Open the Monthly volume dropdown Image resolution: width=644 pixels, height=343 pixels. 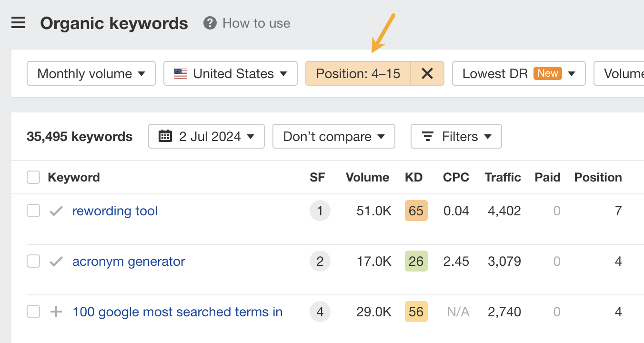coord(91,73)
